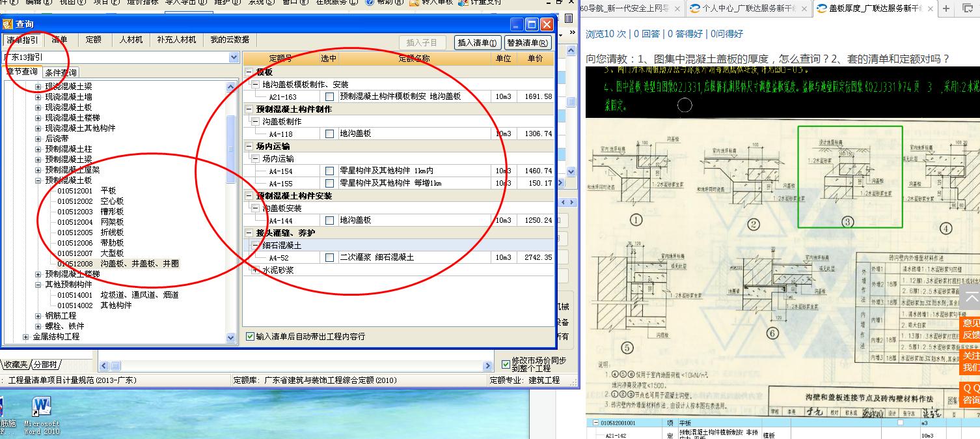The width and height of the screenshot is (980, 439).
Task: Click the browser tab list icon
Action: [968, 8]
